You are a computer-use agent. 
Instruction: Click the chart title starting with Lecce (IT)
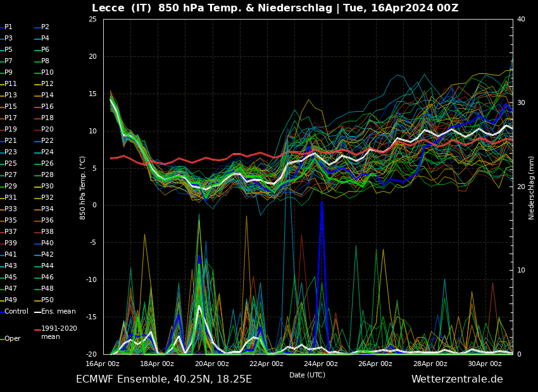[275, 8]
